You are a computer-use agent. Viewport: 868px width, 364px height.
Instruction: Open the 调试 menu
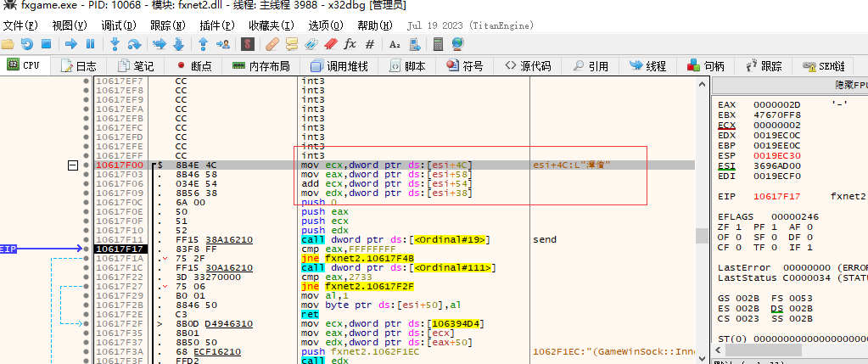click(119, 25)
